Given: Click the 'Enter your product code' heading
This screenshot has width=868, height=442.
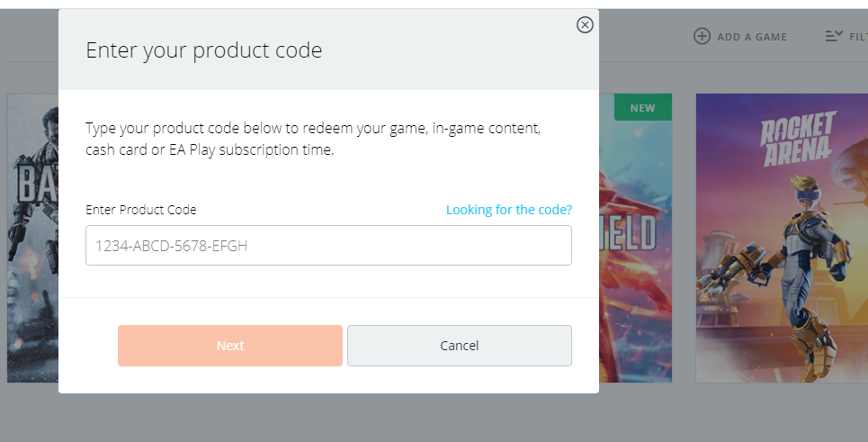Looking at the screenshot, I should (203, 50).
